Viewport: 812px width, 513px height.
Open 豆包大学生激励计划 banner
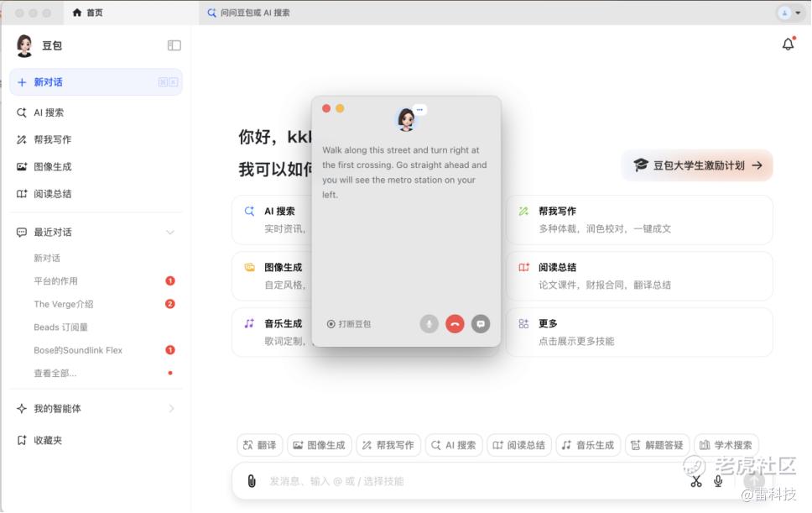pos(697,165)
